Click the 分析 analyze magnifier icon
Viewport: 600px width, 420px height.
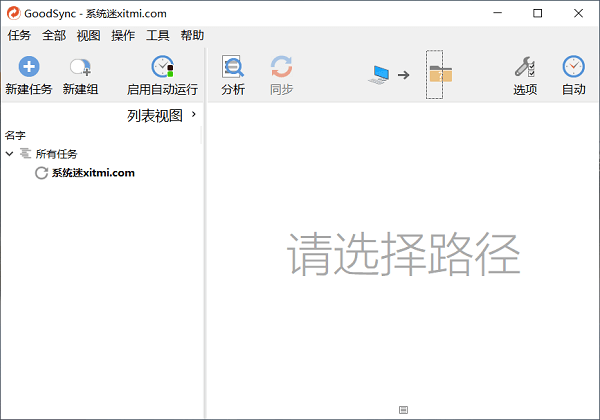tap(233, 67)
